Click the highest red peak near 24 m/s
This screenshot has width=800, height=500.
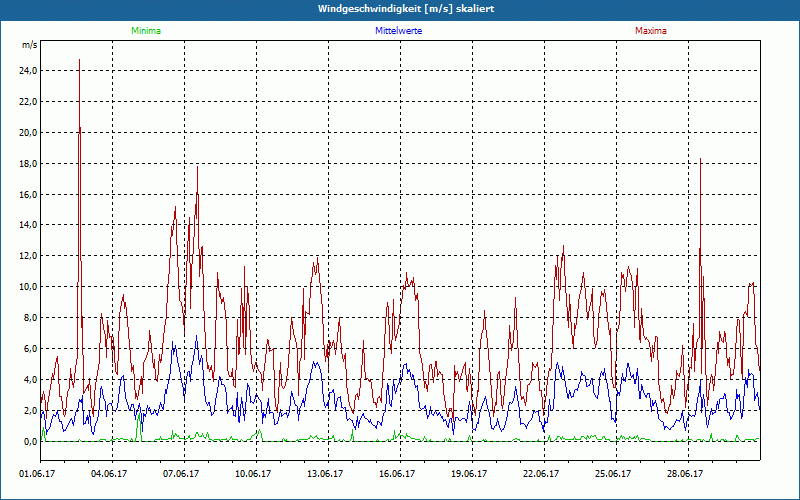coord(80,60)
